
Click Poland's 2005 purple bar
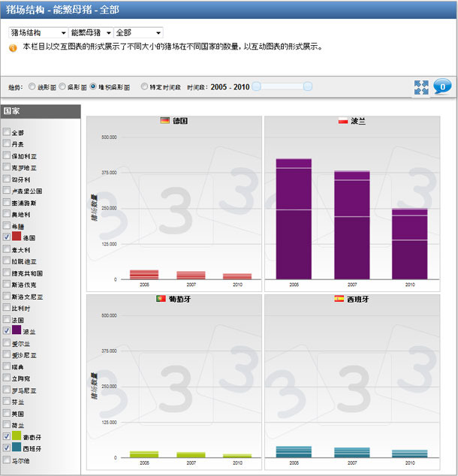point(294,218)
